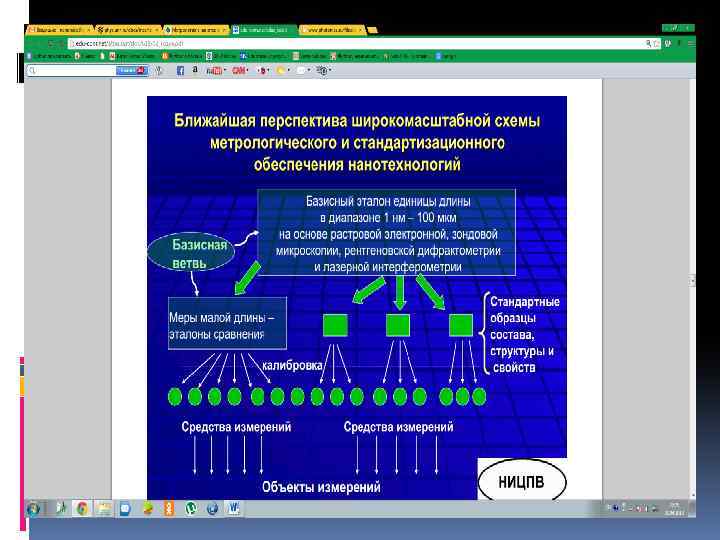This screenshot has height=540, width=720.
Task: Click the 'Объекты измерений' text in the slide
Action: click(321, 487)
